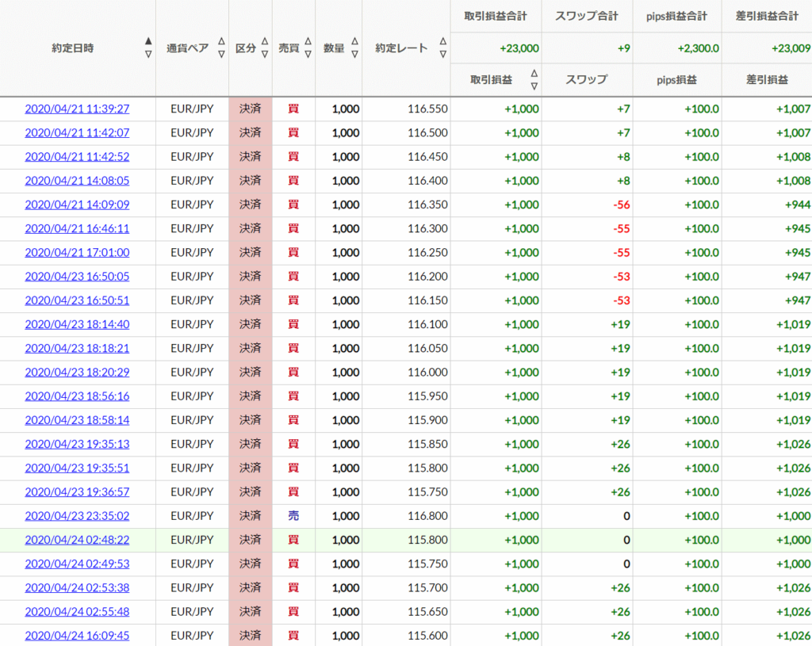Click rate 116.550 in the first row
812x646 pixels.
point(427,109)
